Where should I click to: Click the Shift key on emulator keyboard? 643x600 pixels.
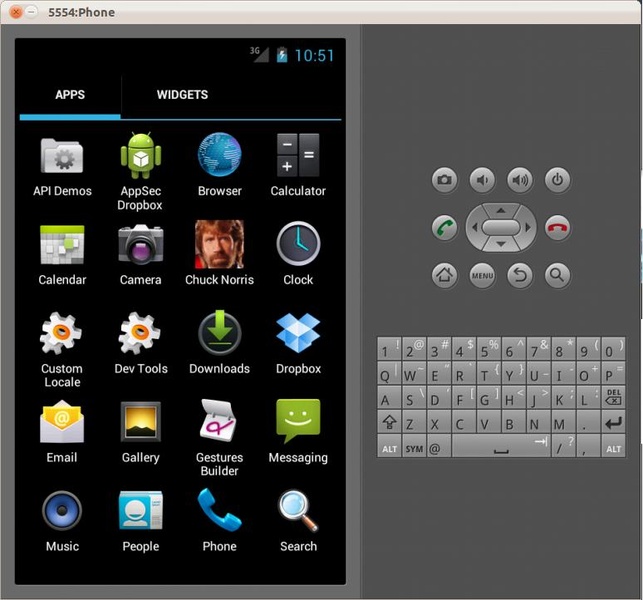pos(389,422)
